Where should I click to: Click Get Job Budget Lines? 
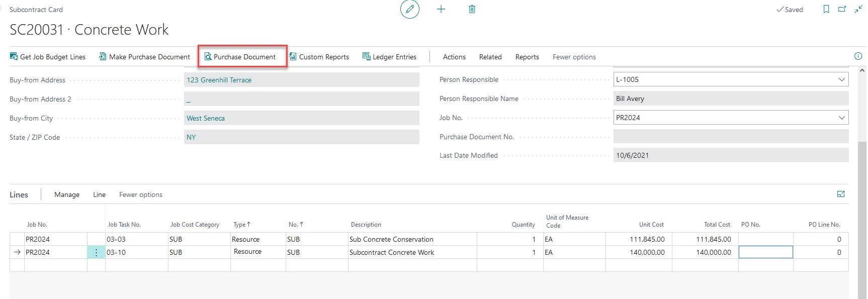48,57
